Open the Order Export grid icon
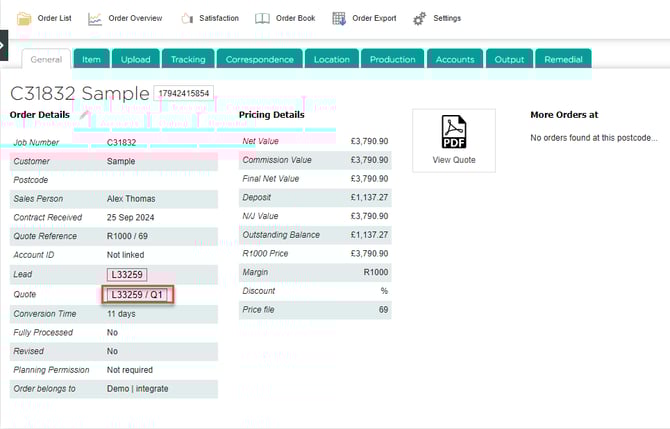Image resolution: width=670 pixels, height=429 pixels. point(339,18)
